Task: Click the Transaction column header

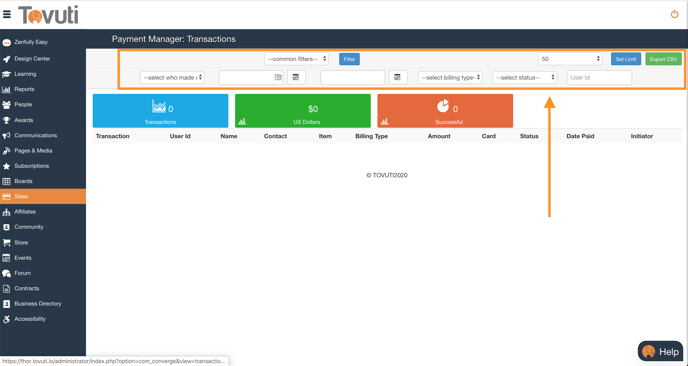Action: [113, 136]
